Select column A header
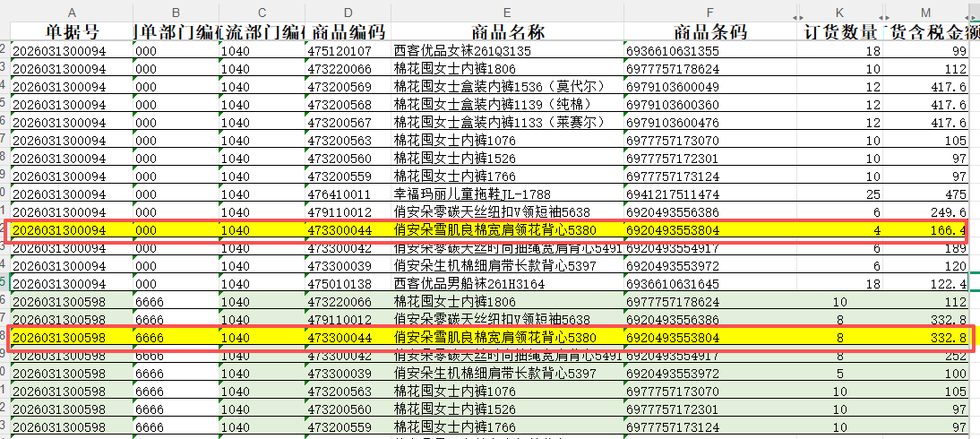The height and width of the screenshot is (439, 980). 71,12
